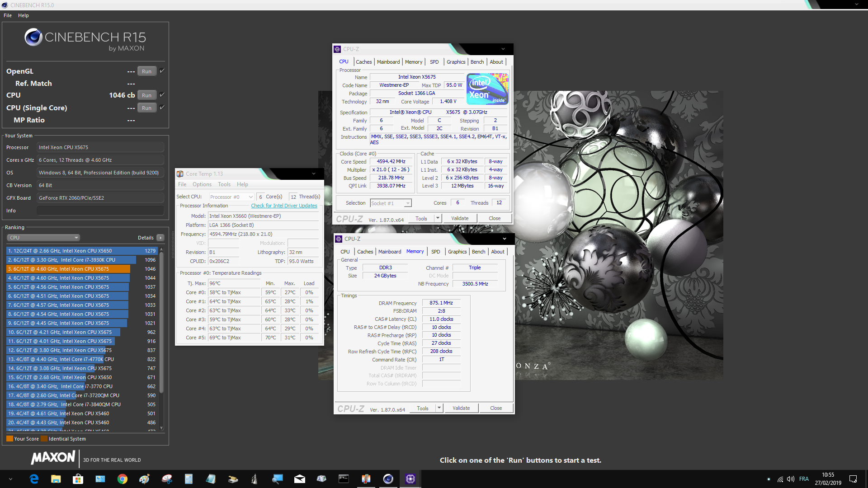
Task: Click the Intel Xeon logo in CPU-Z
Action: 487,89
